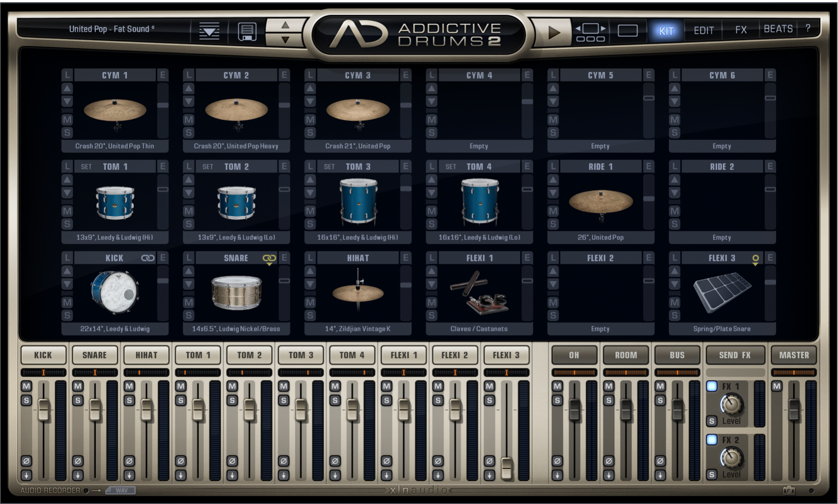This screenshot has width=838, height=504.
Task: Open the 14x6.5", Ludwig Nickel/Brass name
Action: (x=236, y=329)
